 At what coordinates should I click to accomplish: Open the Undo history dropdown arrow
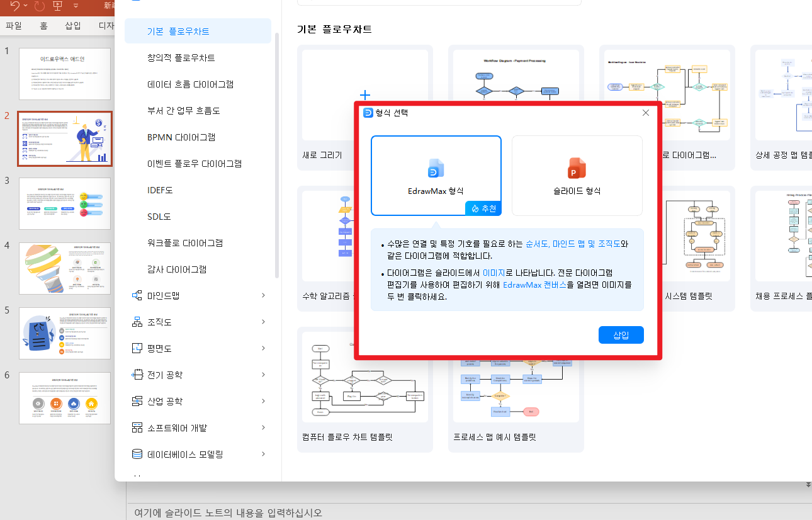pos(26,6)
